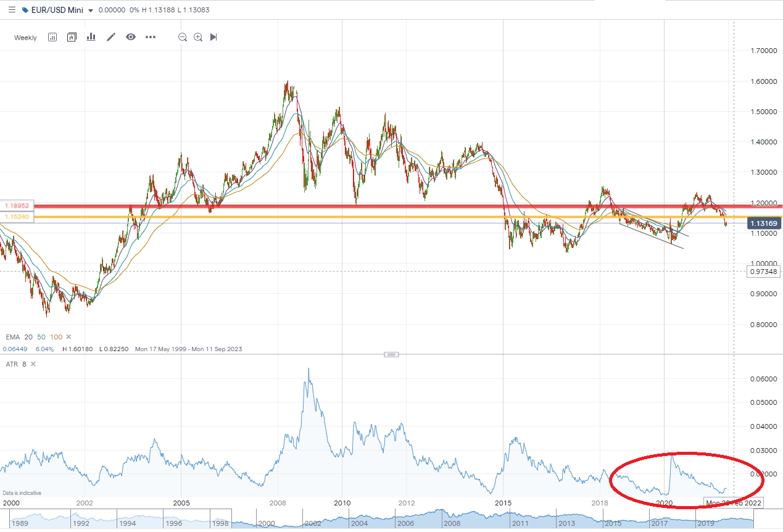Image resolution: width=783 pixels, height=532 pixels.
Task: Open the hamburger menu
Action: [12, 10]
